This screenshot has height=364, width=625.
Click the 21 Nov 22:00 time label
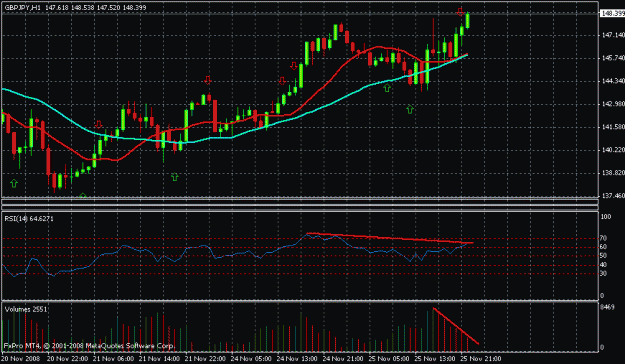click(205, 359)
